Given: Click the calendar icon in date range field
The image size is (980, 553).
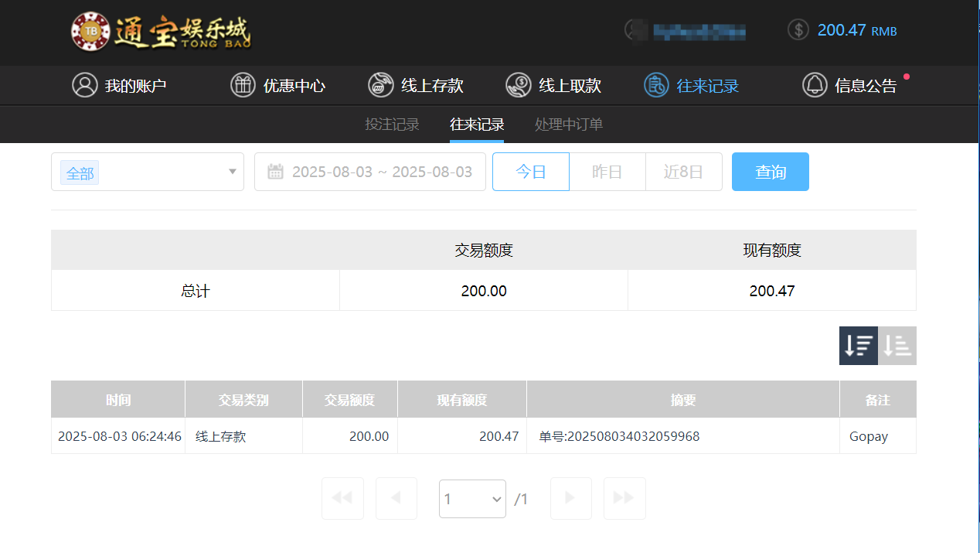Looking at the screenshot, I should coord(276,171).
